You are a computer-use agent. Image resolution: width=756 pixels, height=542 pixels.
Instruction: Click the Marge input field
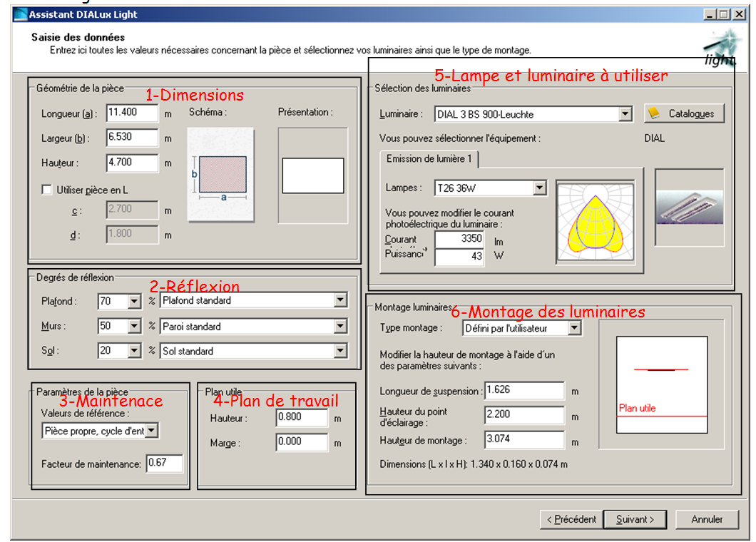click(302, 441)
